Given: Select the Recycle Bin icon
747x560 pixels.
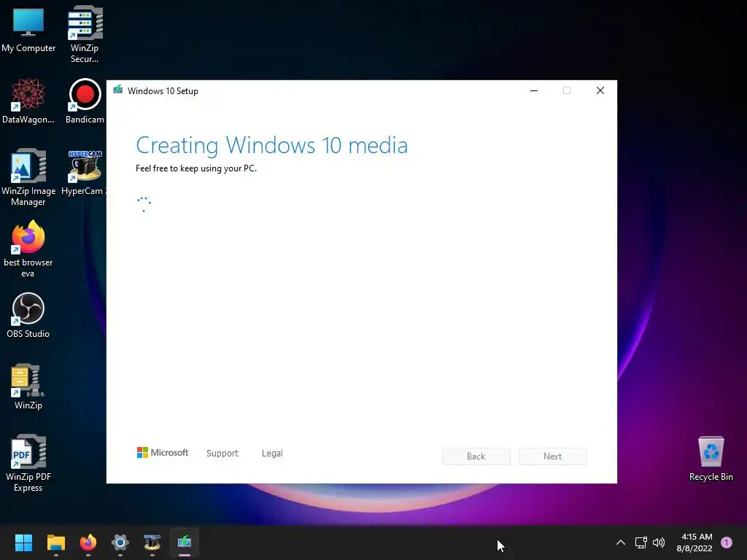Looking at the screenshot, I should click(711, 459).
